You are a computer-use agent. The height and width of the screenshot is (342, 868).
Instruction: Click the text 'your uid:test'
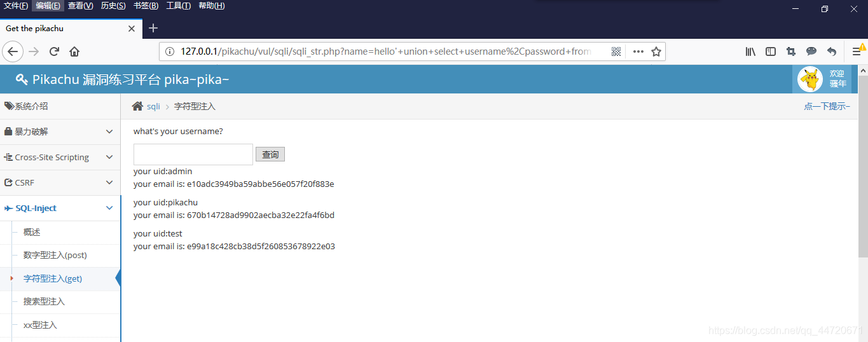click(x=158, y=234)
